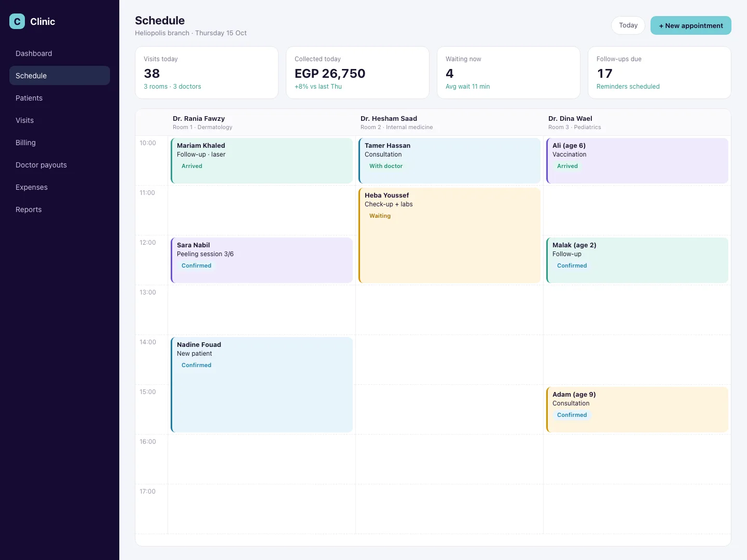Image resolution: width=747 pixels, height=560 pixels.
Task: Click 'Reminders scheduled' text
Action: click(628, 87)
